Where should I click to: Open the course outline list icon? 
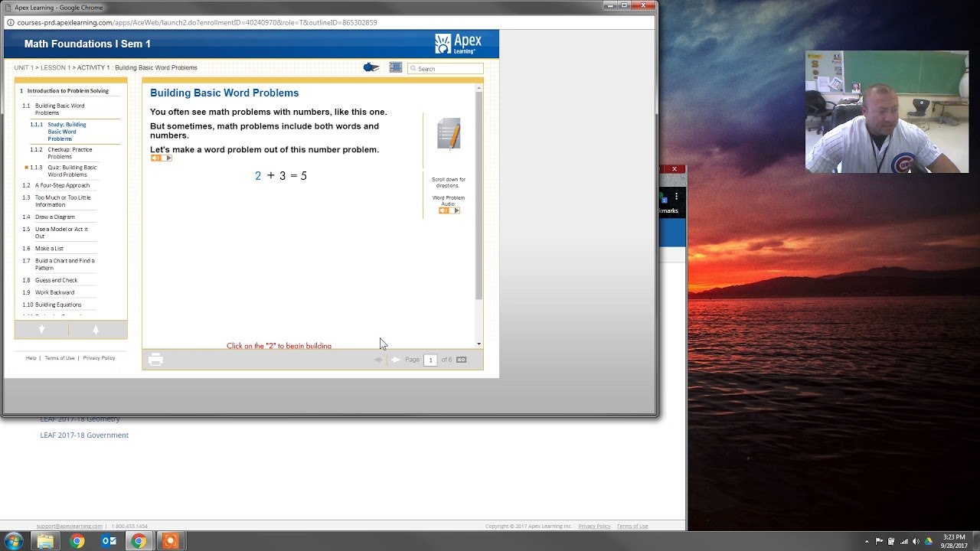(x=395, y=67)
